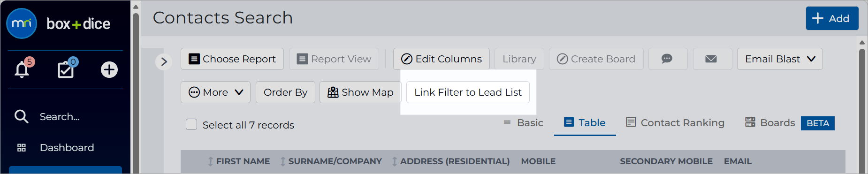Open the More dropdown menu

pyautogui.click(x=215, y=92)
